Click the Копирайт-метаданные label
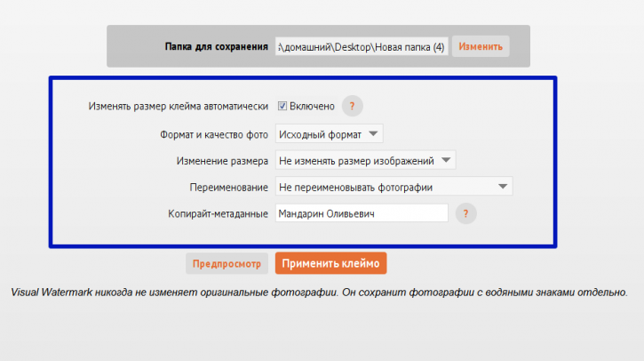The width and height of the screenshot is (644, 361). coord(218,213)
